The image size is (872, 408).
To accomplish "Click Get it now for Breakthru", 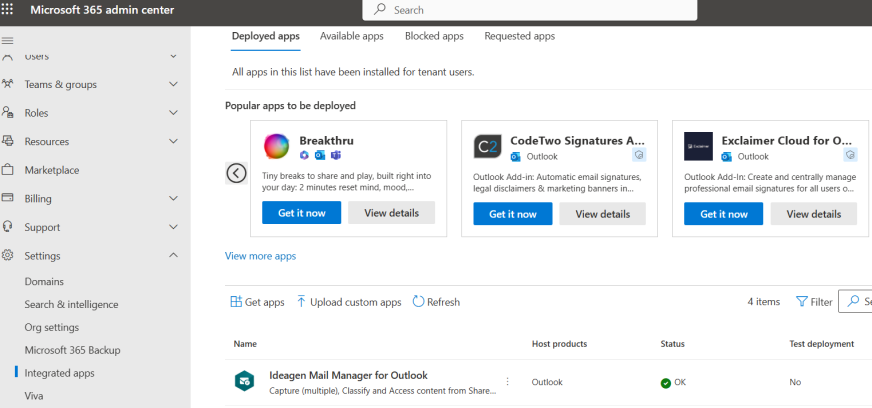I will 301,214.
